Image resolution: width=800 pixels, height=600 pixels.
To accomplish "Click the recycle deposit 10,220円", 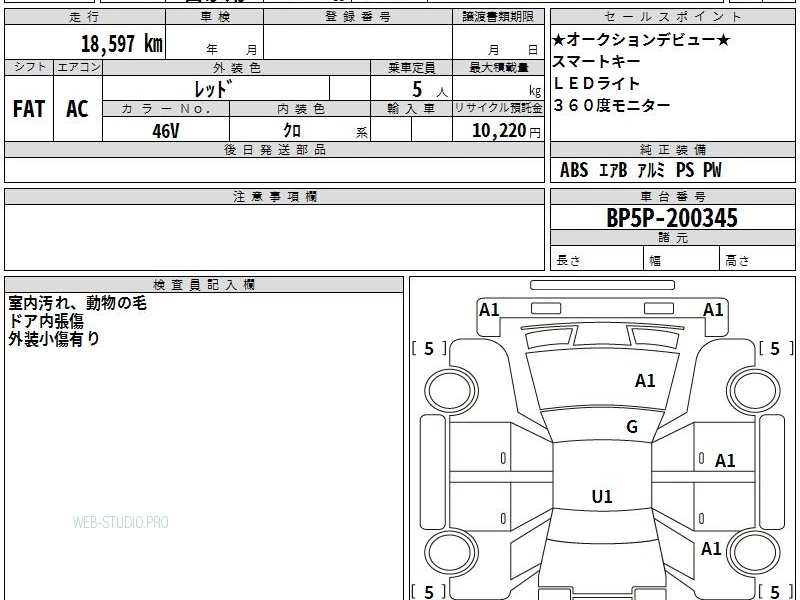I will pyautogui.click(x=506, y=131).
